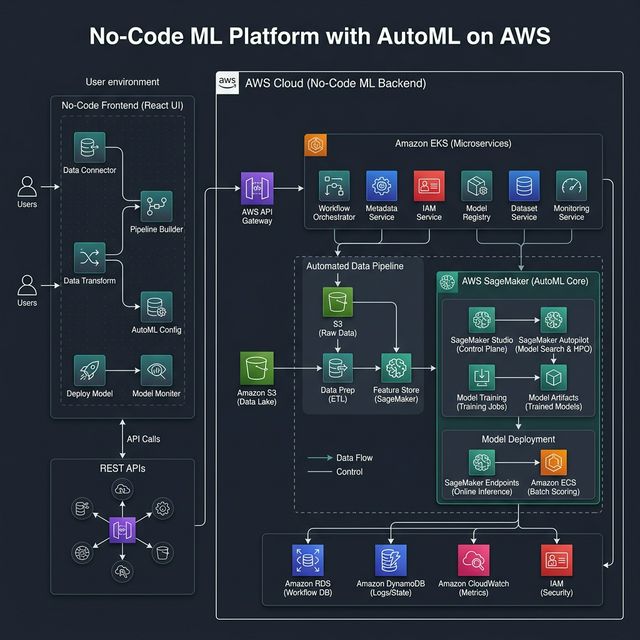
Task: Click the Metadata Service gear icon
Action: pos(382,186)
